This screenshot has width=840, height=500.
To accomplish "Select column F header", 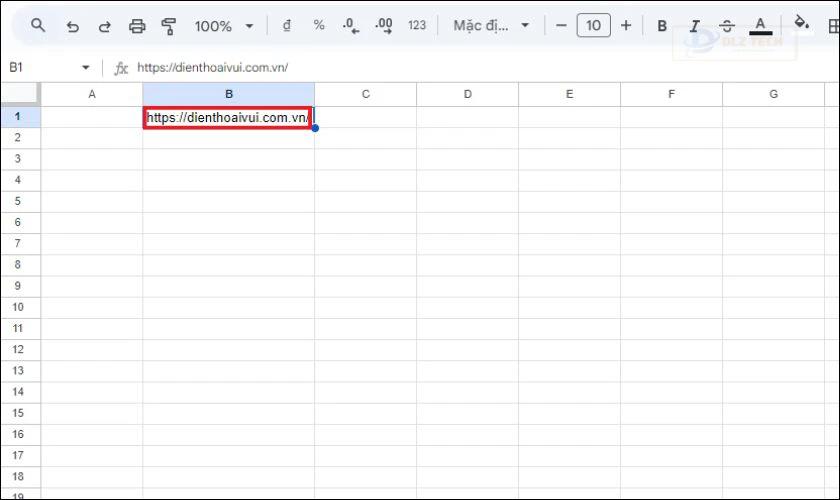I will point(671,94).
